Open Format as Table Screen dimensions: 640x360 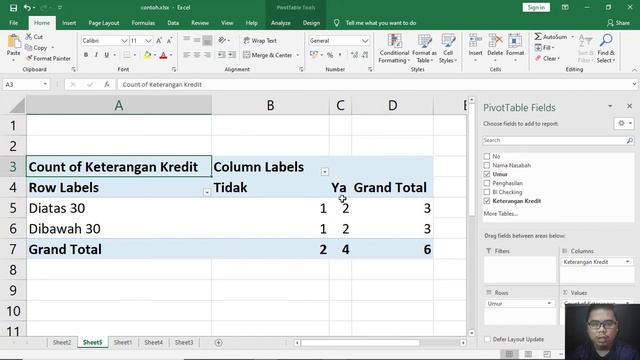[424, 49]
